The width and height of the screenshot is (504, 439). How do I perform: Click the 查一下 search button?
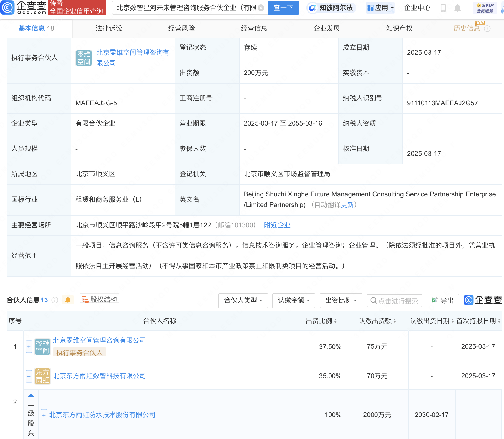pyautogui.click(x=283, y=8)
